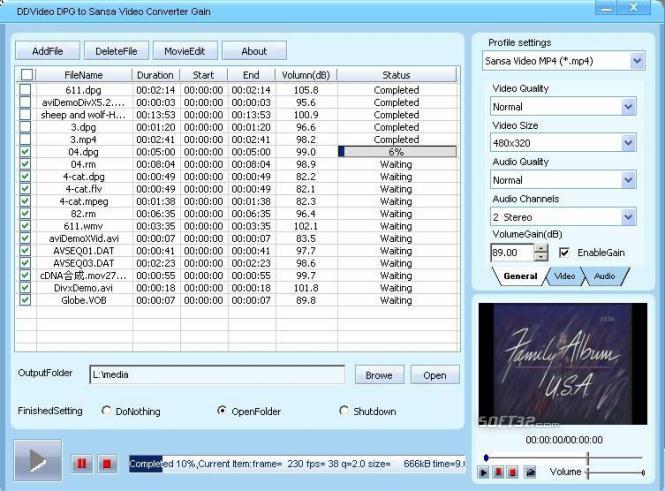Click the DeleteFile button

click(116, 51)
